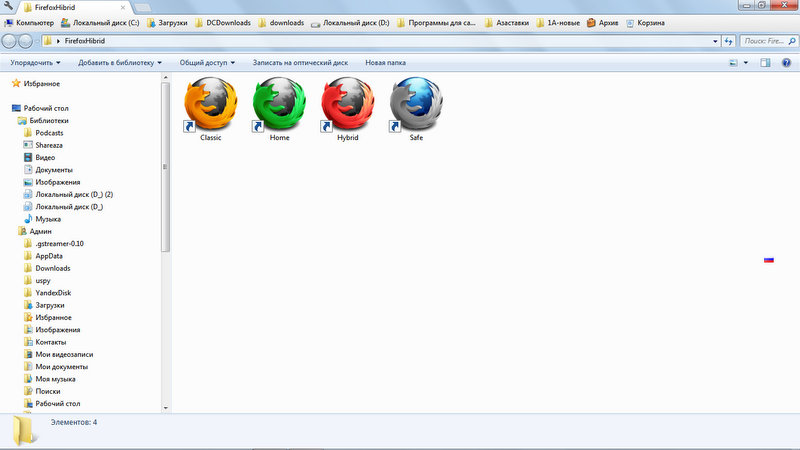Open DCDownloads bookmark folder
The width and height of the screenshot is (800, 450).
223,23
